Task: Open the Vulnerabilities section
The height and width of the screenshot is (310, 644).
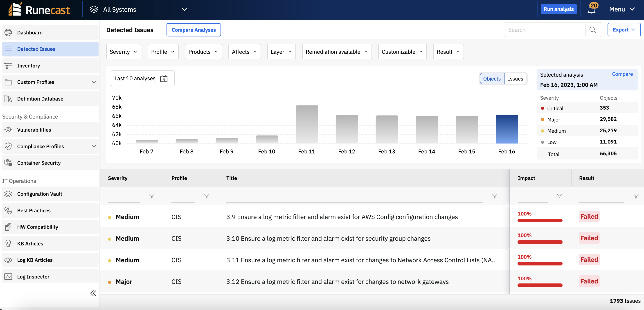Action: (x=34, y=130)
